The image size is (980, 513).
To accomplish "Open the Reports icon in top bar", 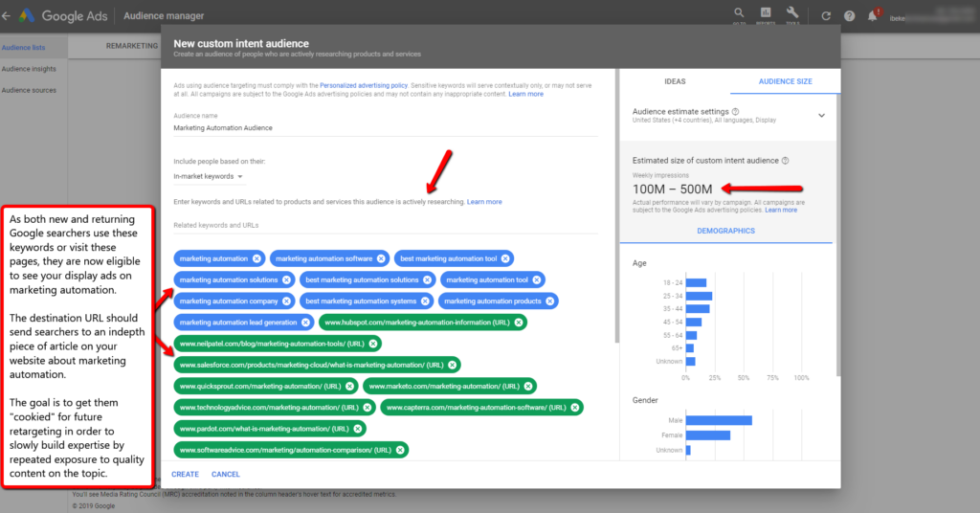I will pyautogui.click(x=766, y=13).
